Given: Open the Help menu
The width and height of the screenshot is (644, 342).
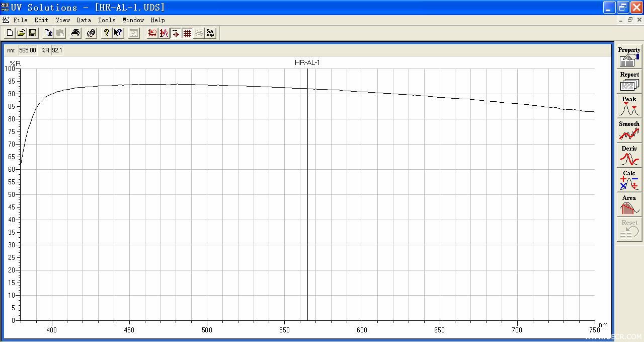Looking at the screenshot, I should pos(157,20).
